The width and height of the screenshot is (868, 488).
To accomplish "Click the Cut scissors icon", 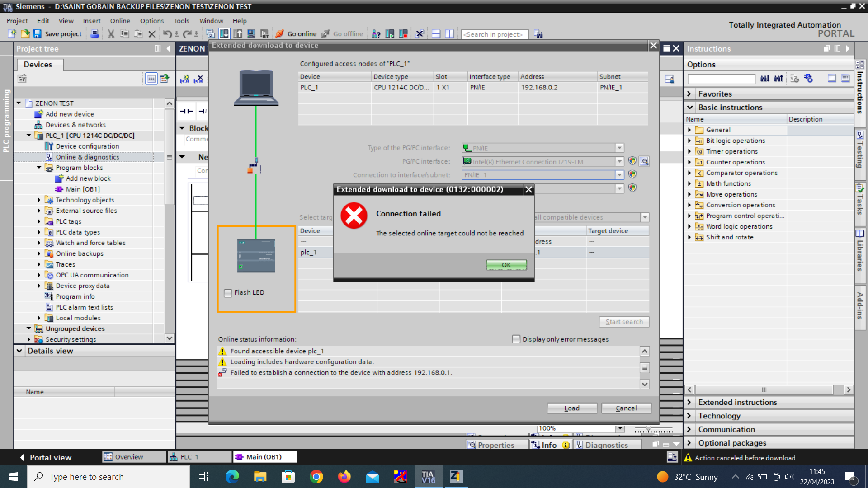I will [x=111, y=34].
